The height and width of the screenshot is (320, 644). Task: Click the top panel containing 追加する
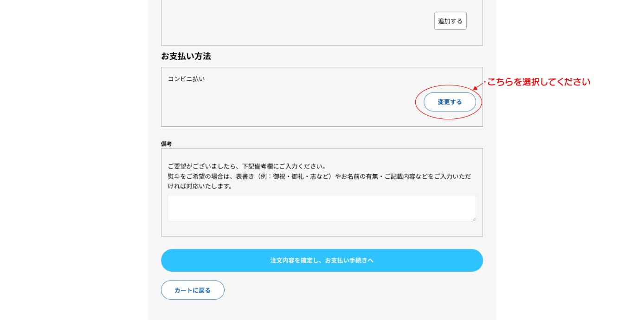pyautogui.click(x=322, y=23)
